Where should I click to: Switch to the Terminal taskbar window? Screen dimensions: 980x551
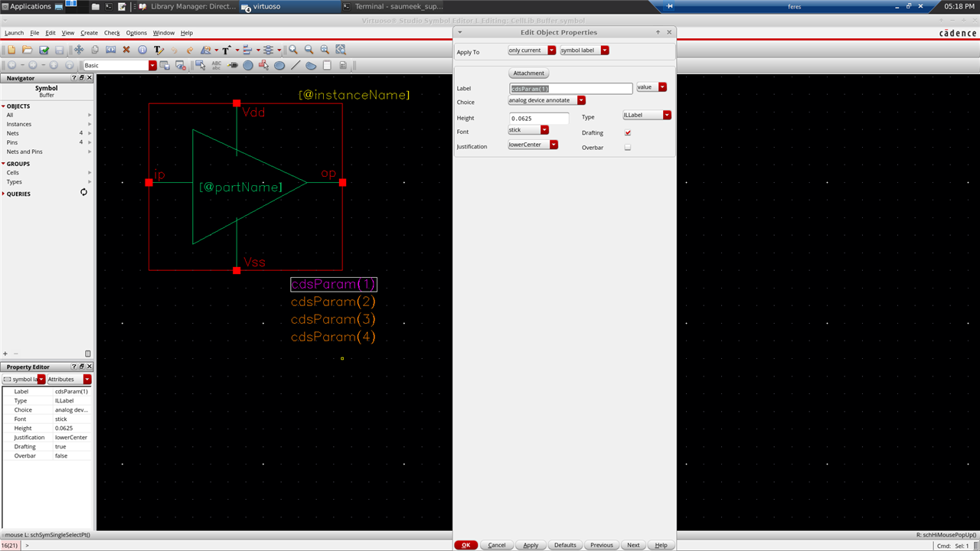pos(393,6)
